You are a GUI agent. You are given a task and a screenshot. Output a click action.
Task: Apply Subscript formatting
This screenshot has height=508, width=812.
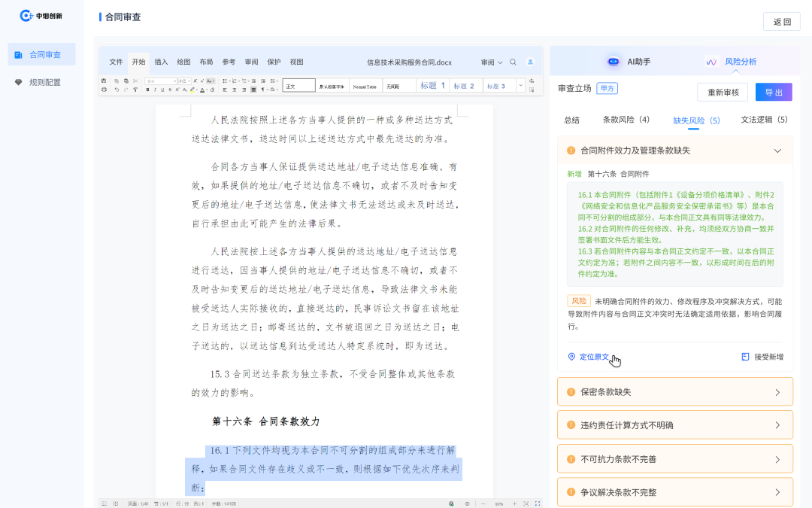tap(185, 90)
